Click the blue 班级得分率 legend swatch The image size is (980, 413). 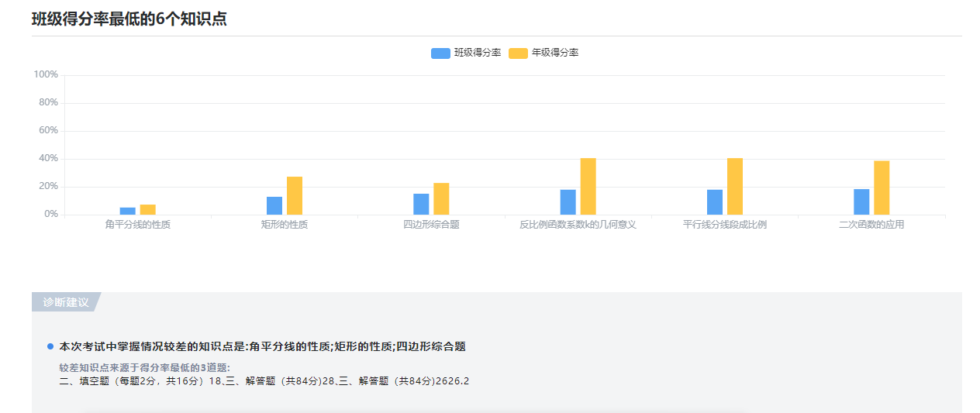click(x=440, y=53)
